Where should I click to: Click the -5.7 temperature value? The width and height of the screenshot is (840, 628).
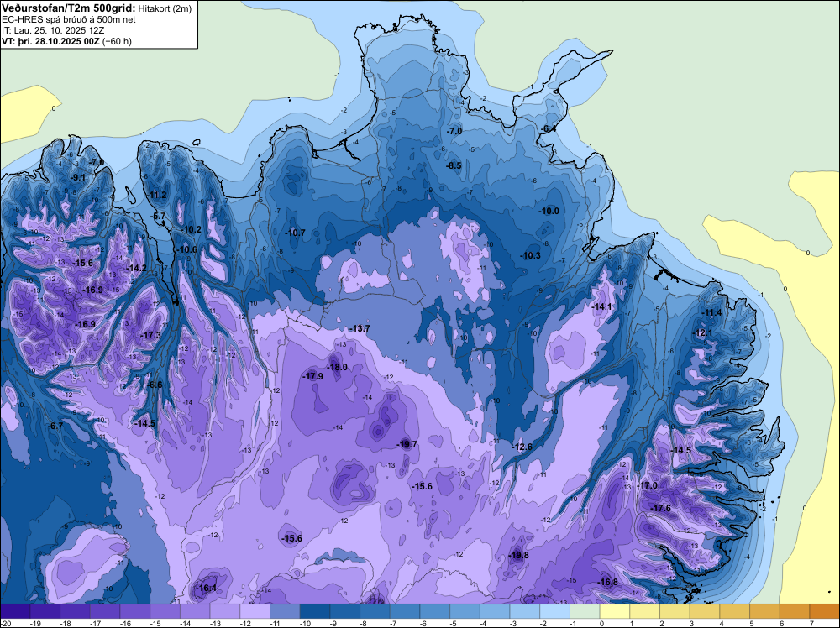tap(158, 217)
